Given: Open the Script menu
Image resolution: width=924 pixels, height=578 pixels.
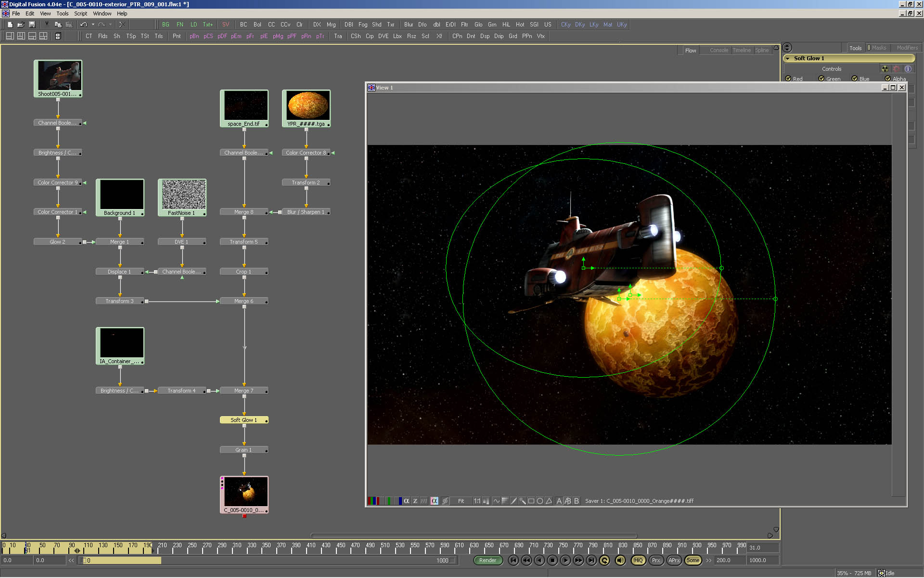Looking at the screenshot, I should click(x=80, y=13).
